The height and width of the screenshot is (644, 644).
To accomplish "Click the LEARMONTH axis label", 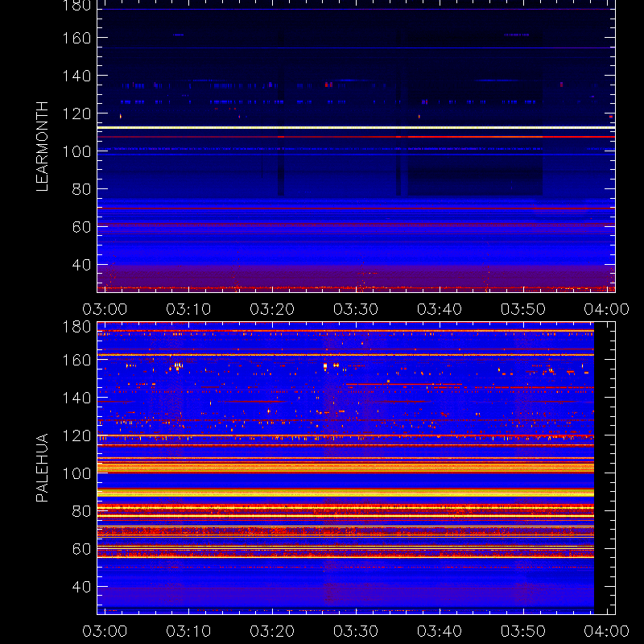I will [x=42, y=147].
